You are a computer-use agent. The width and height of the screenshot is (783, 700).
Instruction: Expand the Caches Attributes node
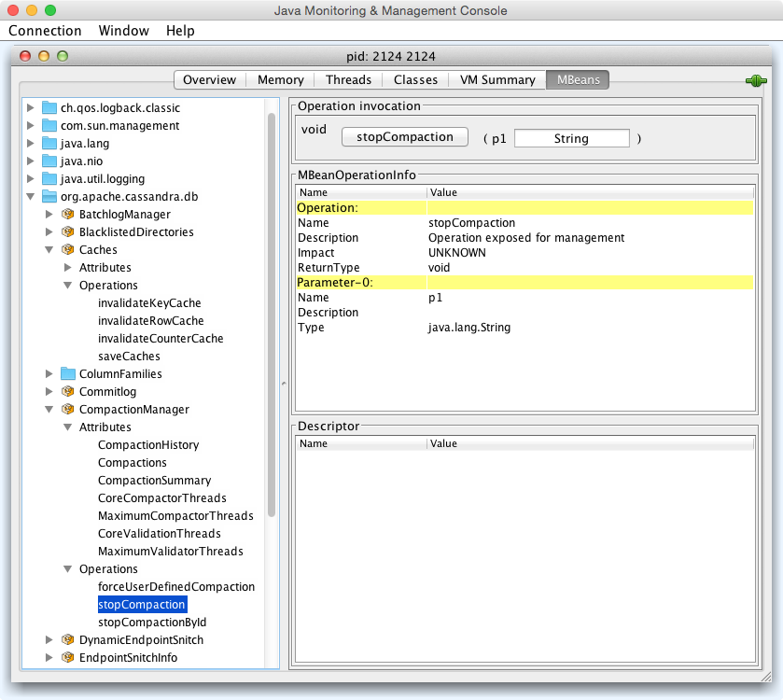pos(67,268)
